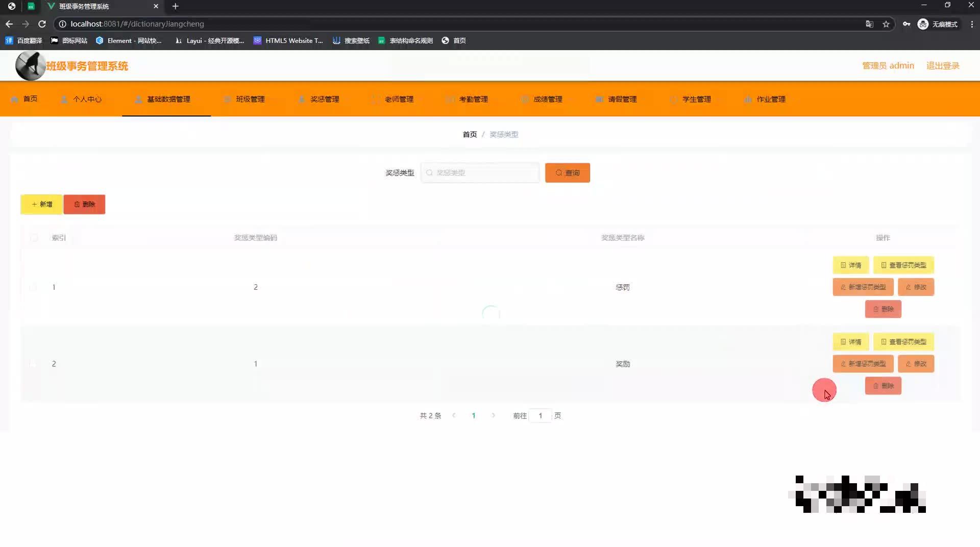The width and height of the screenshot is (980, 547).
Task: Click the orange 查询 search button
Action: point(567,172)
